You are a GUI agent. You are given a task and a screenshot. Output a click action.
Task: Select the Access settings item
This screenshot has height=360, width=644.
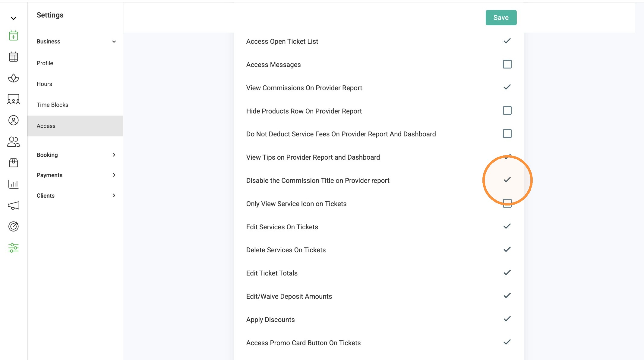coord(75,126)
